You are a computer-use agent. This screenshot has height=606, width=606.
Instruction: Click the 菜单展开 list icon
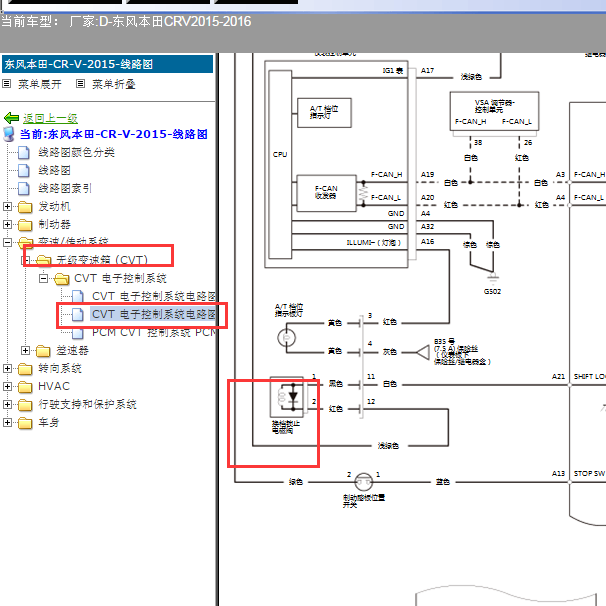coord(7,83)
